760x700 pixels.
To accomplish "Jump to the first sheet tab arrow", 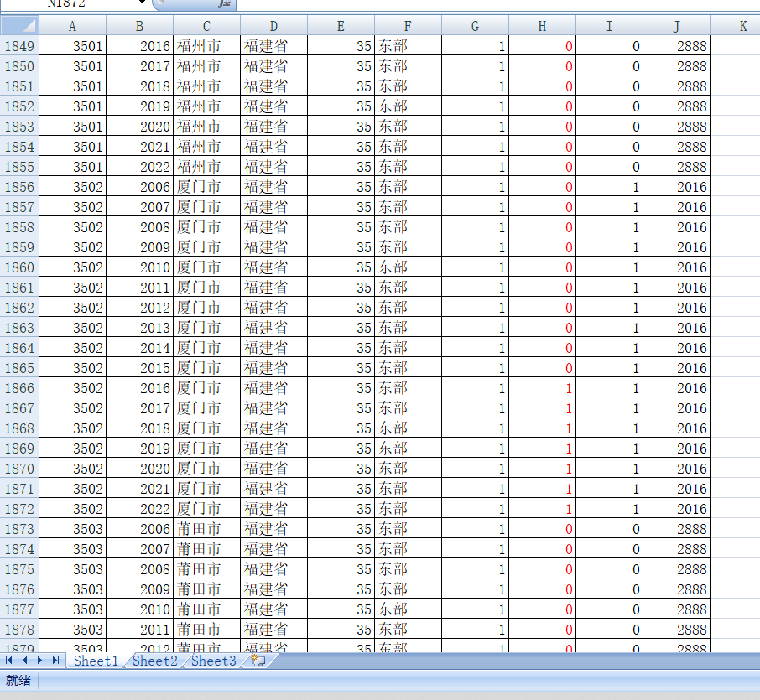I will pos(8,661).
